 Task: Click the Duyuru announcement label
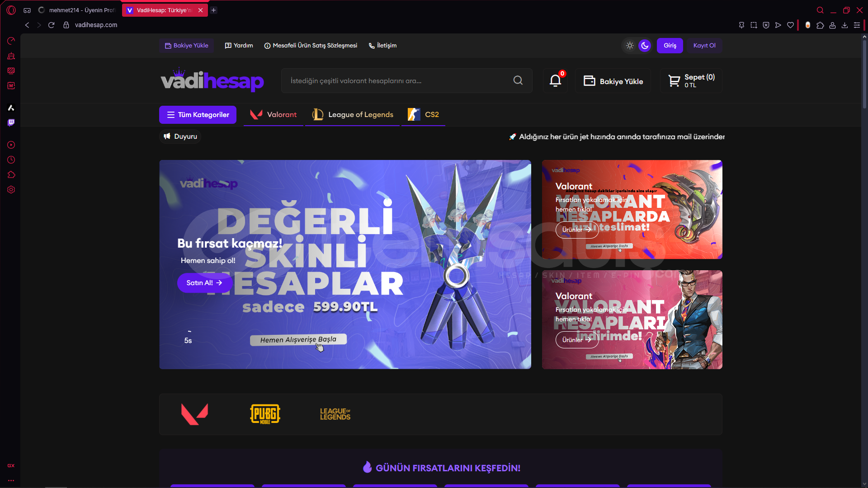click(x=180, y=136)
